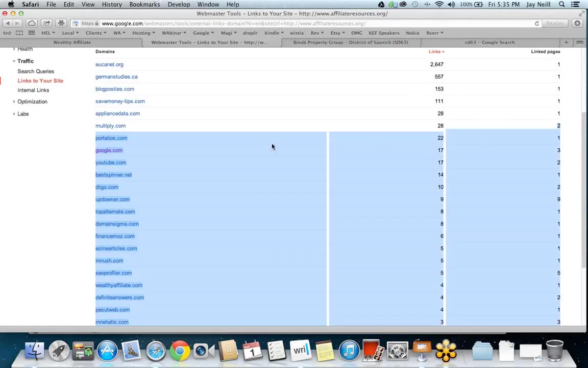Open the Etsy bookmarks folder dropdown

337,33
